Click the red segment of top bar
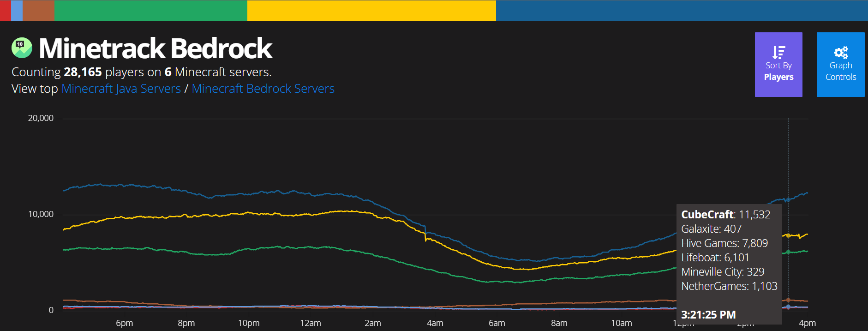The image size is (868, 331). tap(6, 10)
